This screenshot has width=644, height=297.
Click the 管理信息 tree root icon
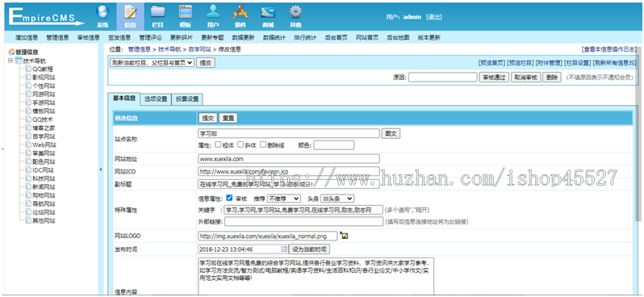pyautogui.click(x=11, y=52)
